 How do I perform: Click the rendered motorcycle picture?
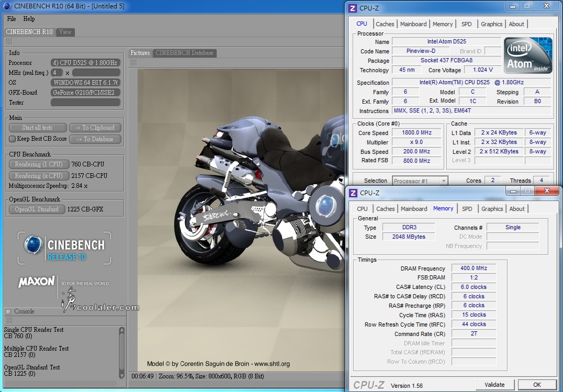coord(241,220)
